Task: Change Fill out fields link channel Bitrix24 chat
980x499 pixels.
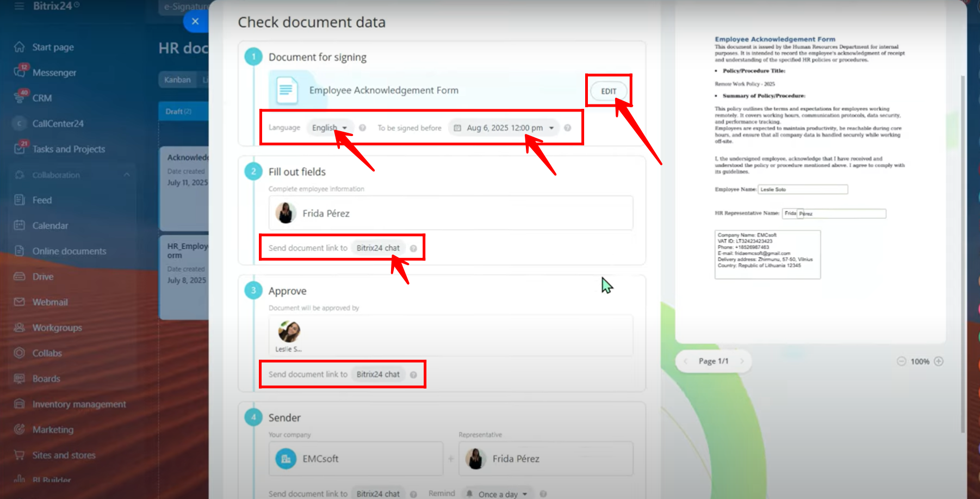Action: (x=378, y=248)
